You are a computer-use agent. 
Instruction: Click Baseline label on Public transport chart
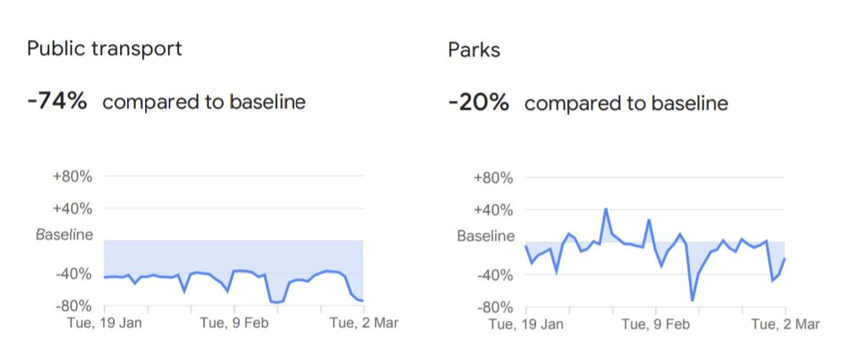[64, 234]
